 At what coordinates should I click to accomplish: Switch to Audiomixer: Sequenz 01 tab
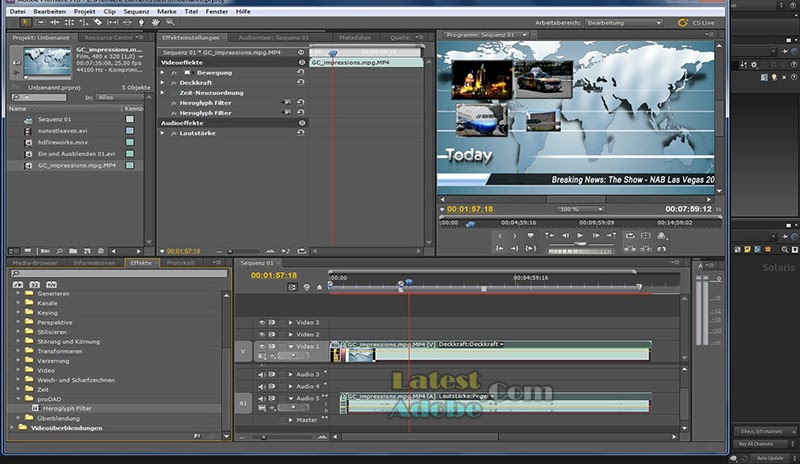pyautogui.click(x=273, y=38)
